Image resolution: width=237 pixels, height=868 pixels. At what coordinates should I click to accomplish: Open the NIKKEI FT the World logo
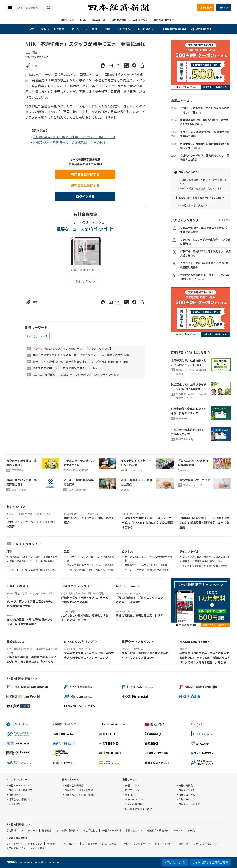point(23,696)
